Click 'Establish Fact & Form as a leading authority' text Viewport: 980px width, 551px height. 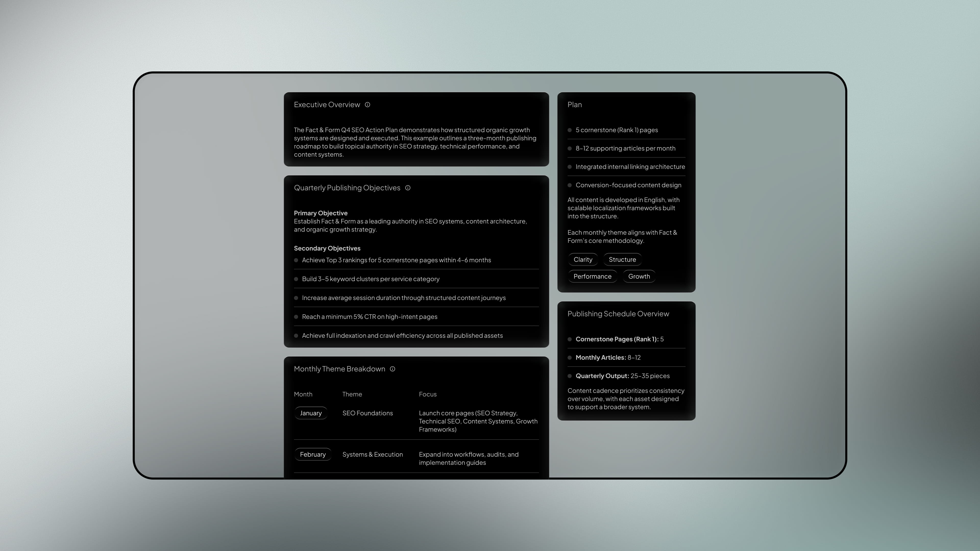tap(410, 226)
